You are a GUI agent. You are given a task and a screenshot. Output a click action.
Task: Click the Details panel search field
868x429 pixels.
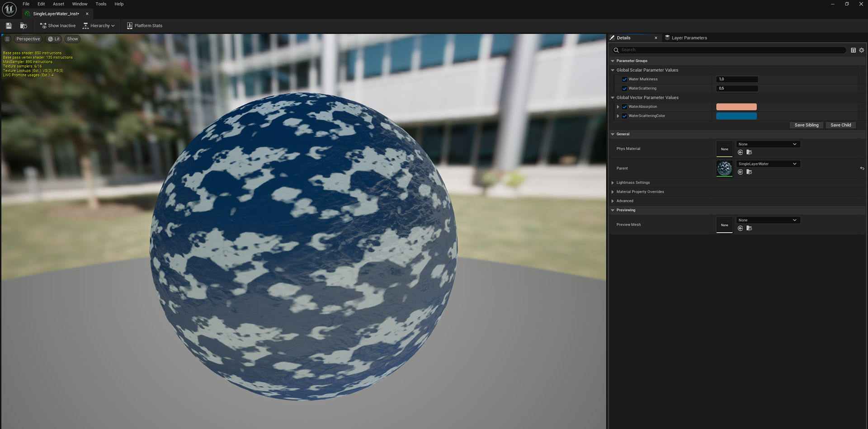729,50
